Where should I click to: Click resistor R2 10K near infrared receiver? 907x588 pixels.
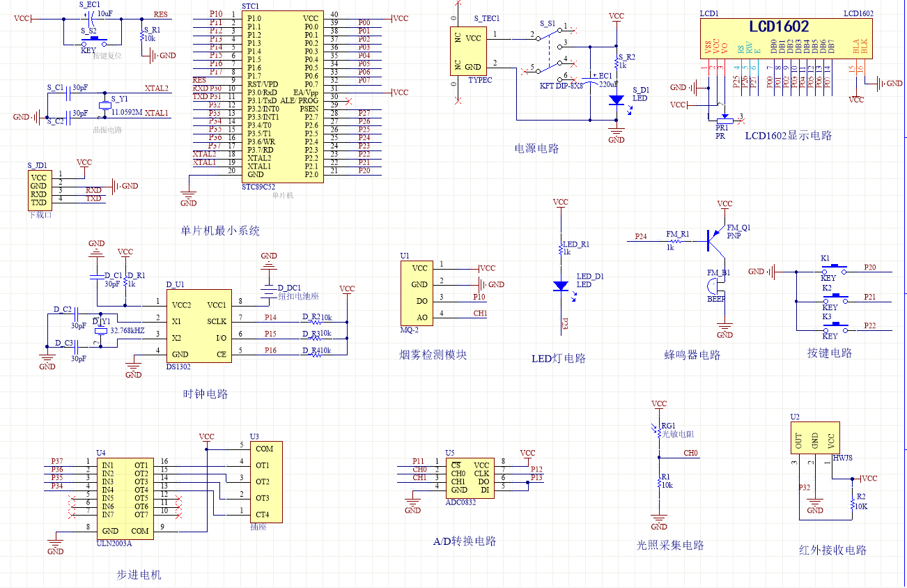click(x=852, y=503)
